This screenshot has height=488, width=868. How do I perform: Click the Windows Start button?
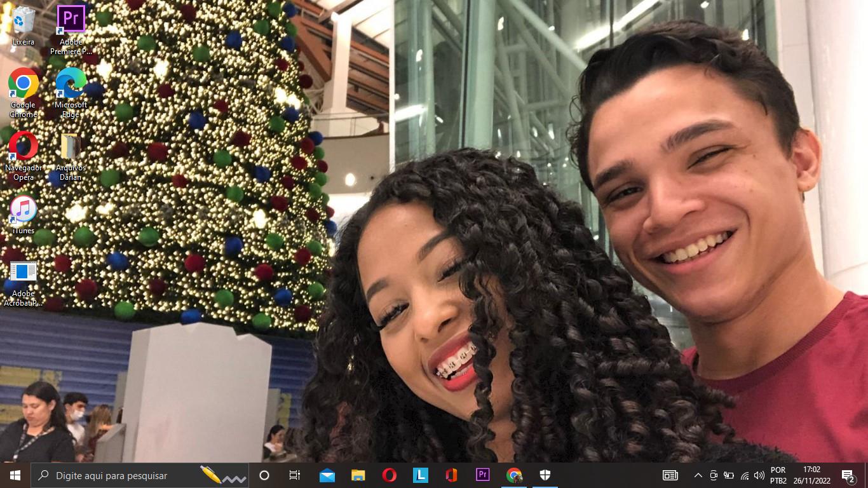pyautogui.click(x=15, y=475)
